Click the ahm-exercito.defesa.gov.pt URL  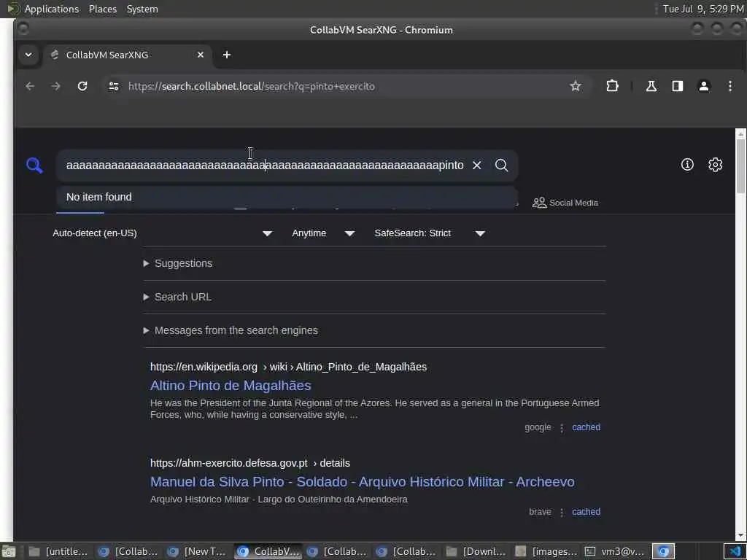click(249, 463)
